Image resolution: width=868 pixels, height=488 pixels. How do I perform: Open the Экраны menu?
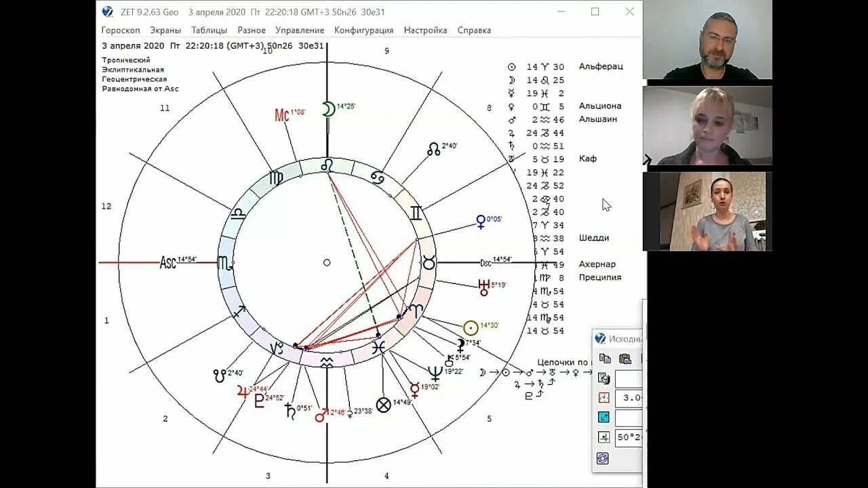165,30
